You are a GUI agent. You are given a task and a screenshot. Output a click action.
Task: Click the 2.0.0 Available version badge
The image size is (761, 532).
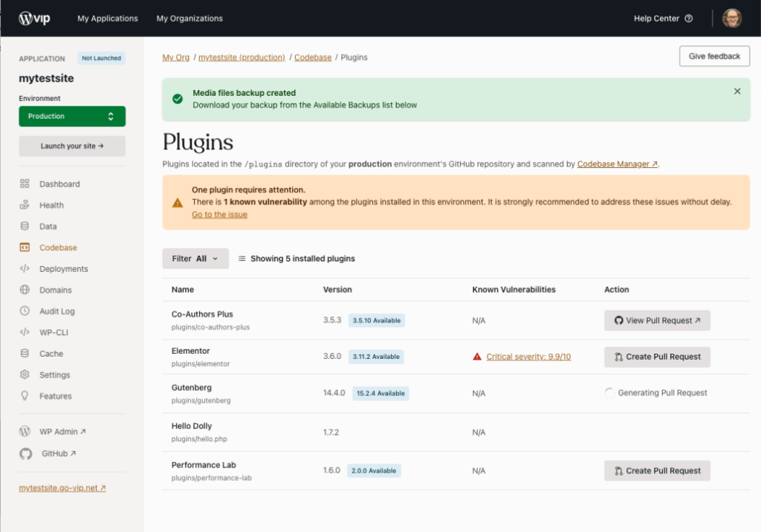pos(374,471)
